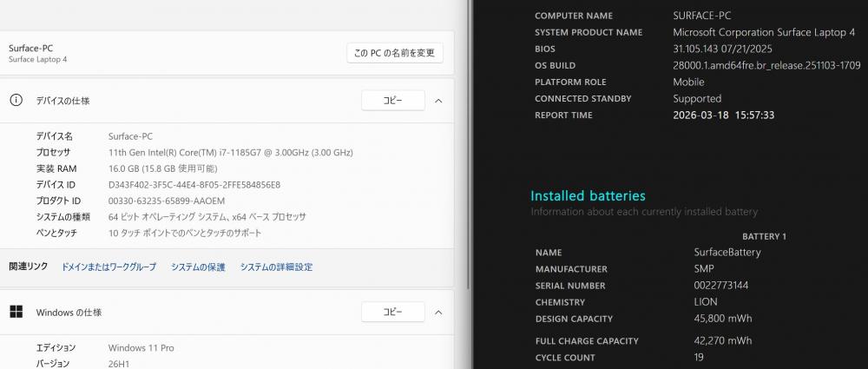Screen dimensions: 868x369
Task: Select the processor value i7-1185G7 text
Action: (x=231, y=152)
